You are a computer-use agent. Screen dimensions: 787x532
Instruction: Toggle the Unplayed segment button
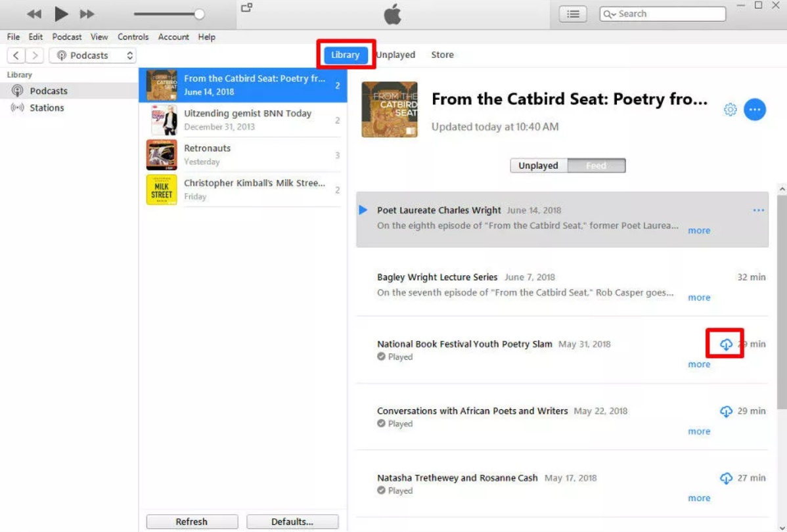point(539,166)
